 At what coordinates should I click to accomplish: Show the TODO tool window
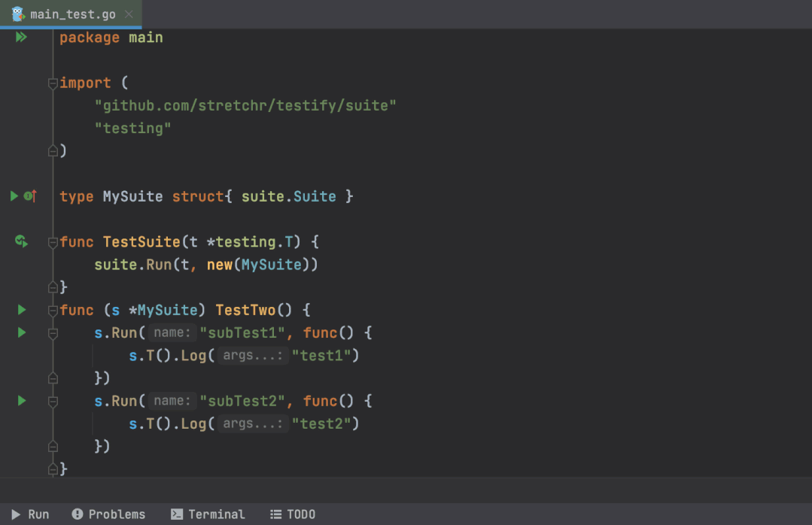click(x=293, y=514)
